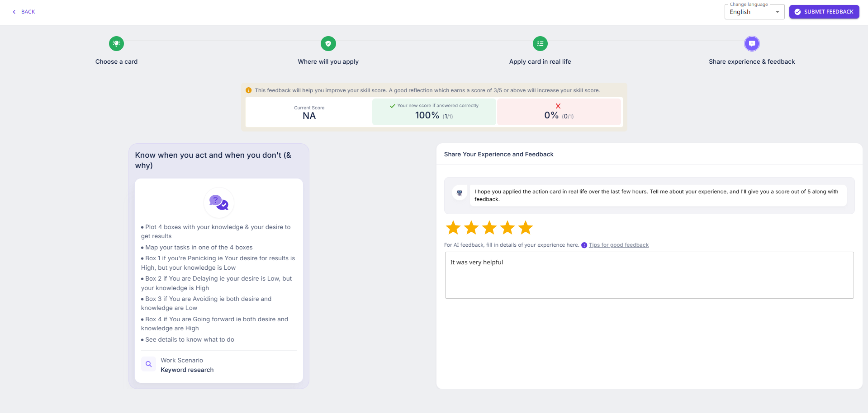This screenshot has height=413, width=868.
Task: Click the 'Apply card in real life' step label
Action: point(540,62)
